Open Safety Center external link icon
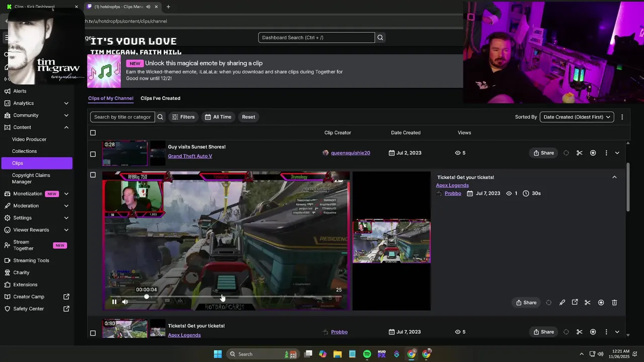This screenshot has width=644, height=362. (x=66, y=309)
